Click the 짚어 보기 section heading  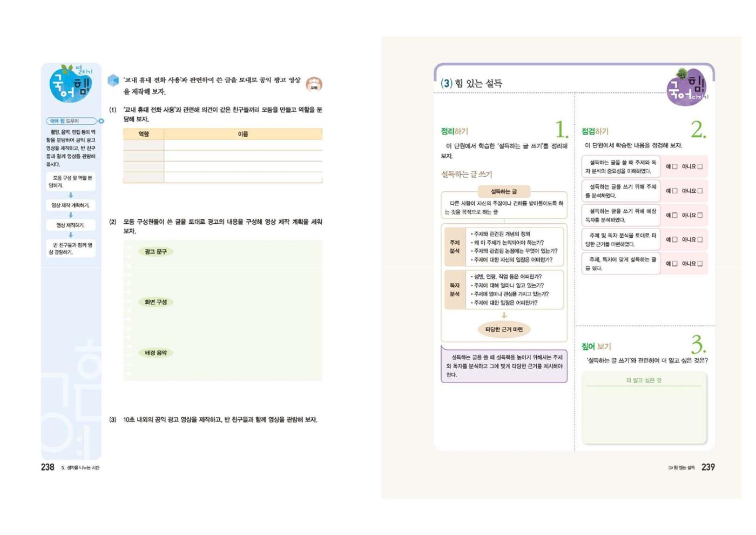click(x=596, y=346)
